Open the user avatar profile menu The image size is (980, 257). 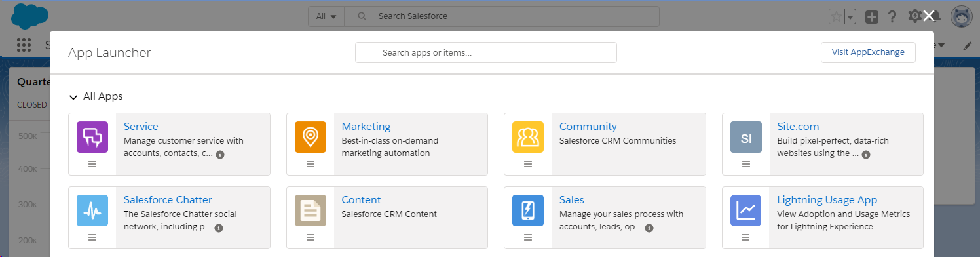click(x=961, y=17)
